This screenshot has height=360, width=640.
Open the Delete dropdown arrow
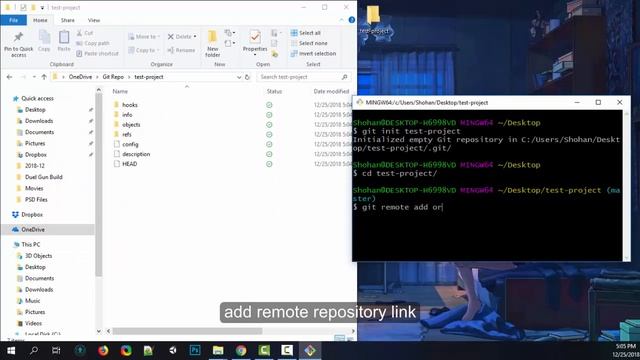[x=195, y=37]
